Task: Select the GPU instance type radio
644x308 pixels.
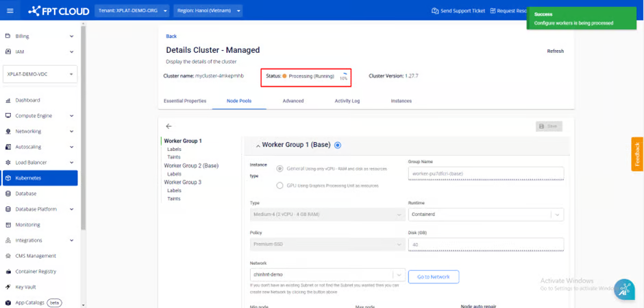Action: (280, 185)
